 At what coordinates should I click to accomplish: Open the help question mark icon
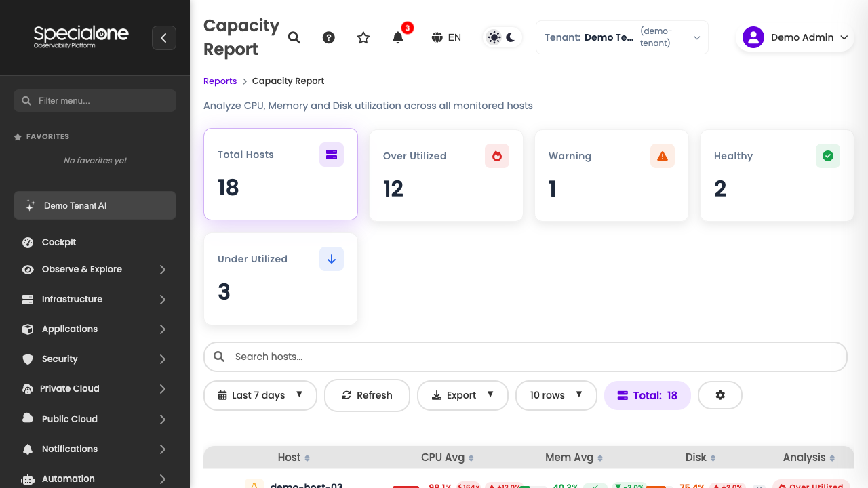click(329, 37)
